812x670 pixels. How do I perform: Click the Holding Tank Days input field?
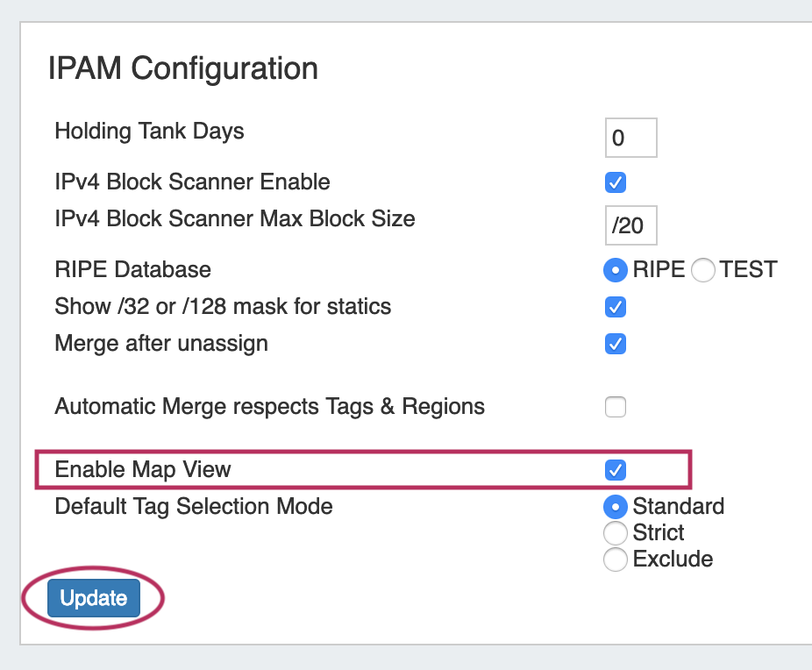pos(630,138)
